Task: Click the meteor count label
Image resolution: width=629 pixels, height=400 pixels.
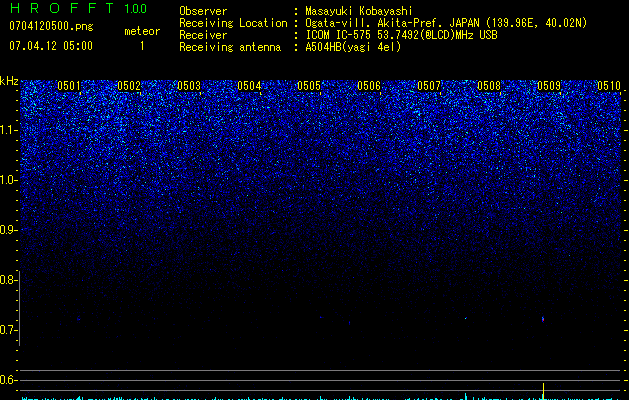Action: [x=142, y=31]
